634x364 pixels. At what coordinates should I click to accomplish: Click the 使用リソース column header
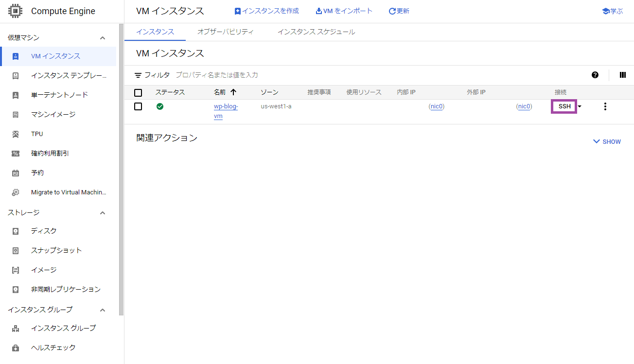tap(364, 92)
